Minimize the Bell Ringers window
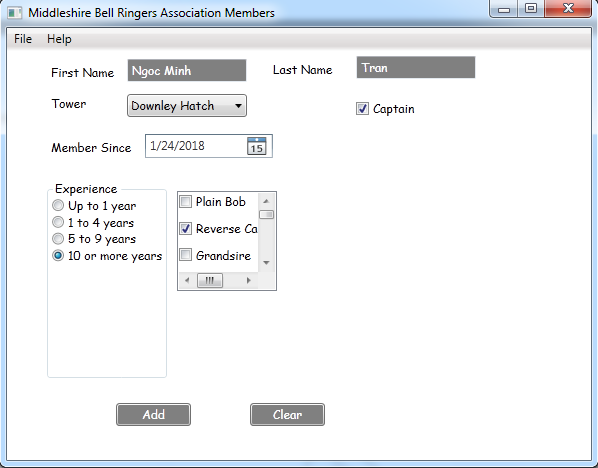 tap(504, 9)
